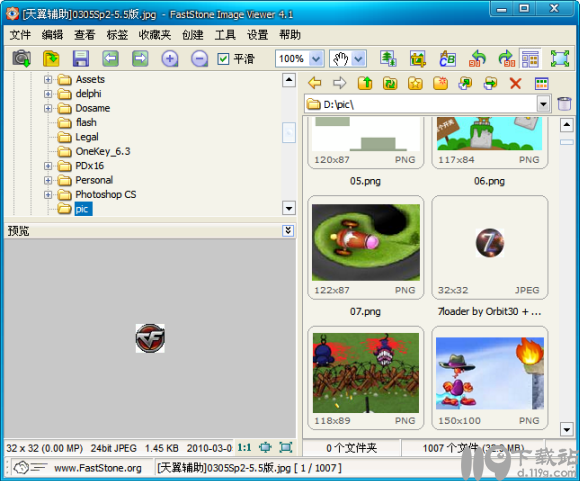Open the color adjust CB icon
The image size is (580, 481).
click(447, 58)
